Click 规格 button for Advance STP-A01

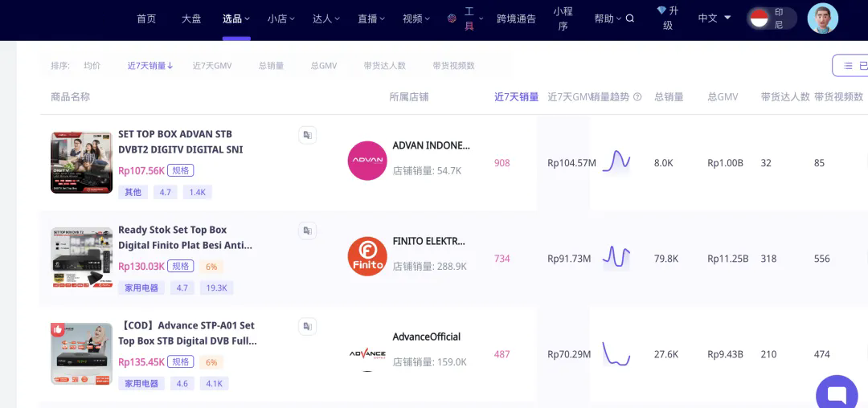(x=181, y=361)
